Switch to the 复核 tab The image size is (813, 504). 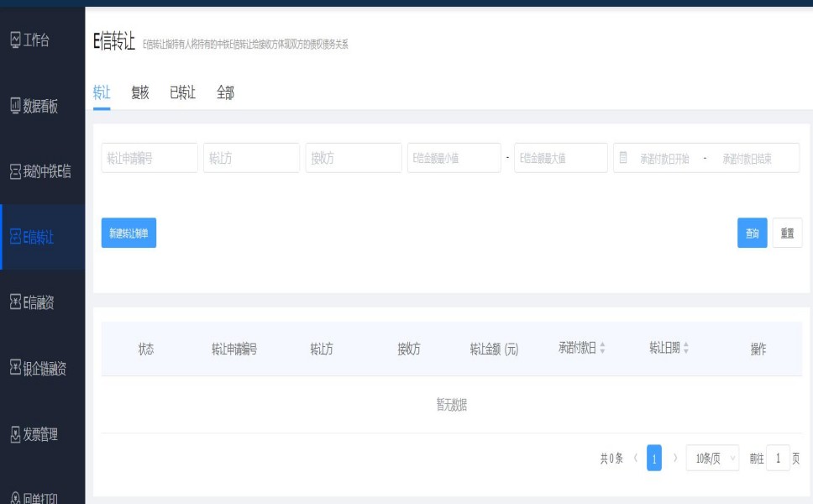point(140,93)
